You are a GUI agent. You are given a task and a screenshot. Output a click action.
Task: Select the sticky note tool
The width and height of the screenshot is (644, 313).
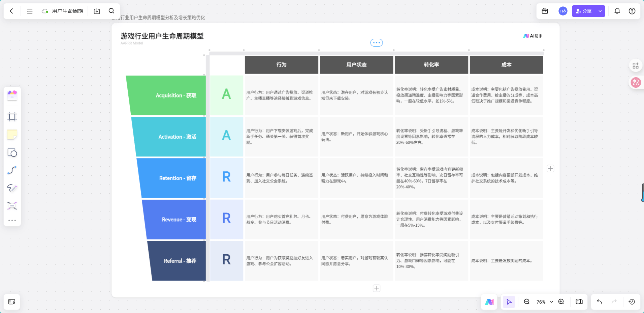click(x=12, y=135)
